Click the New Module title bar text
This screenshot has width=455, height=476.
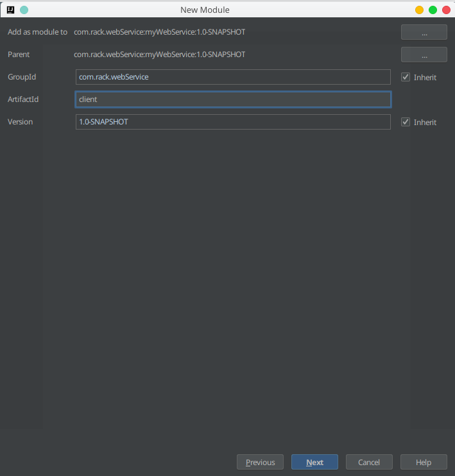(x=205, y=10)
